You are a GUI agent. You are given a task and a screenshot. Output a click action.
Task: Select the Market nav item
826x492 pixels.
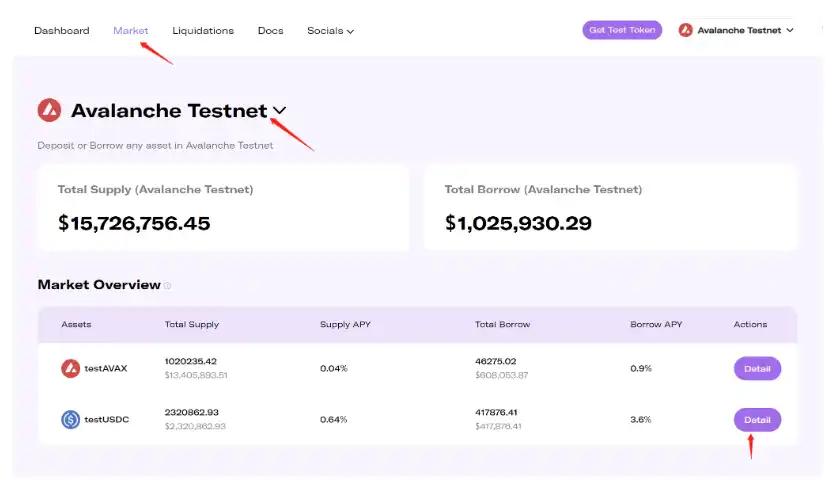coord(131,31)
